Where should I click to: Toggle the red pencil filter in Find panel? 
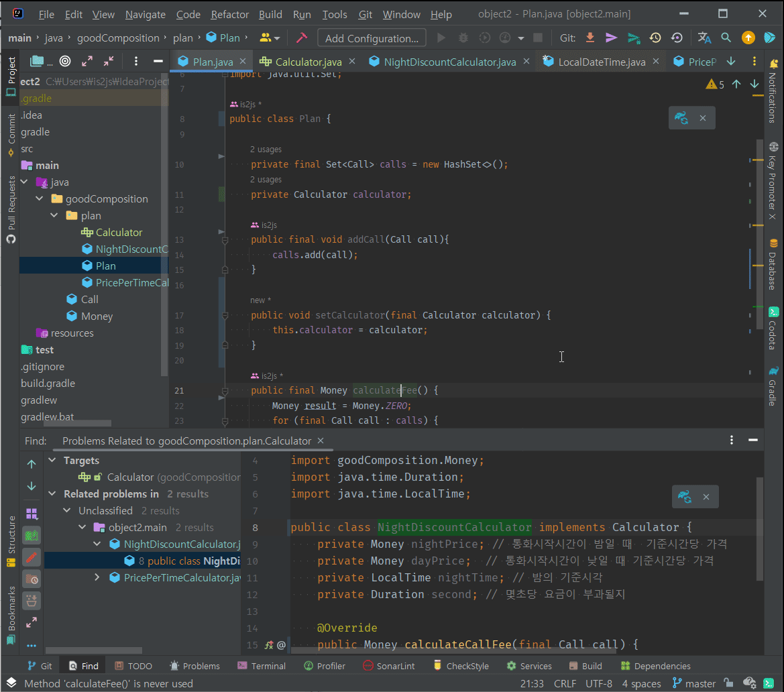pos(32,557)
